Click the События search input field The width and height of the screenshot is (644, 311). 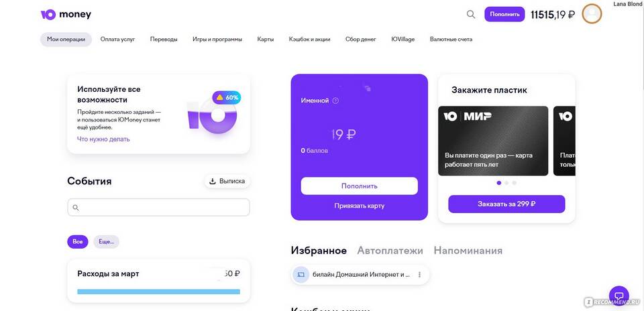click(x=158, y=207)
